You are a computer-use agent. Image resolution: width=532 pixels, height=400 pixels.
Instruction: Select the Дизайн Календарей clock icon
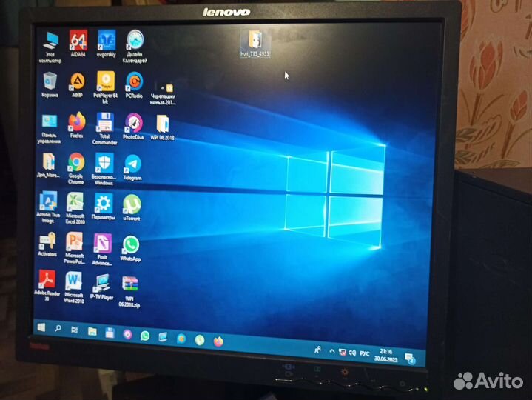click(135, 46)
